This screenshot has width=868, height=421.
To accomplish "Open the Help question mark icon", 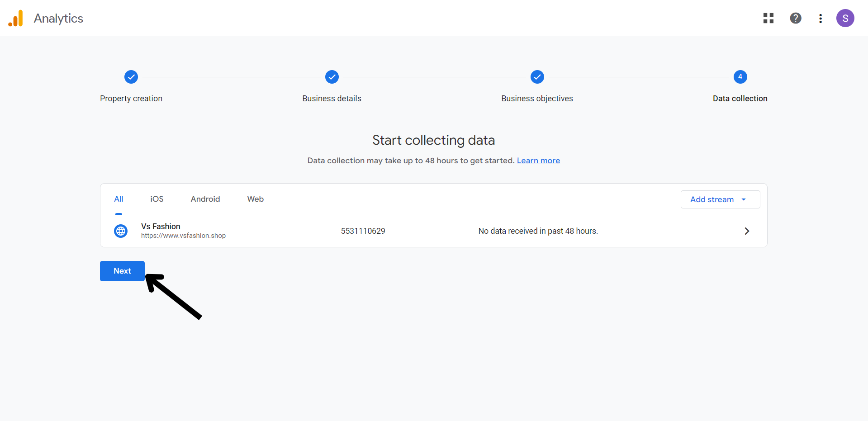I will coord(795,18).
